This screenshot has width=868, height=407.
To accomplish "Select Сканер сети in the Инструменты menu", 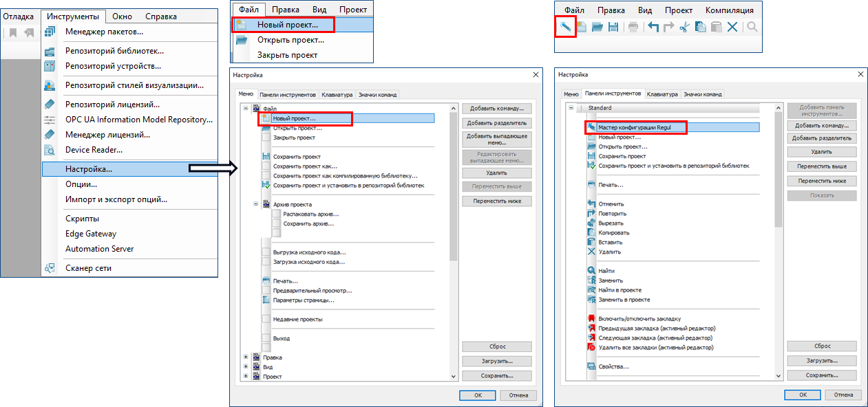I will [x=88, y=268].
